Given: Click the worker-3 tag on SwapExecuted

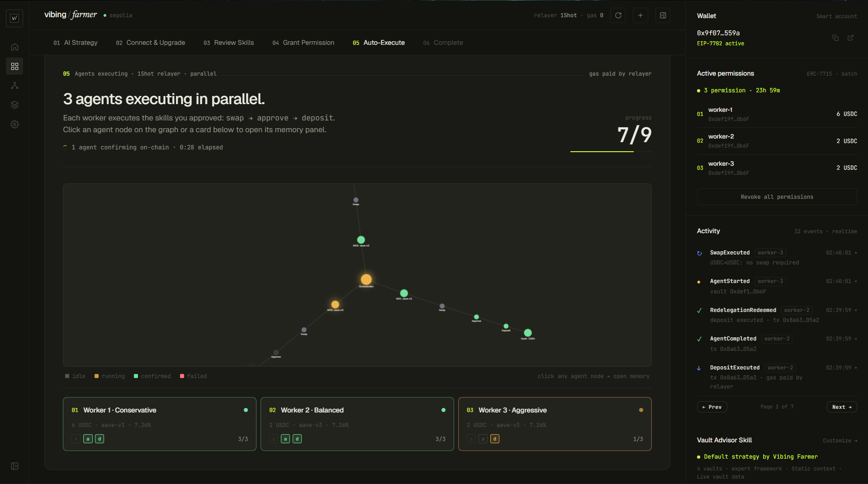Looking at the screenshot, I should click(770, 253).
